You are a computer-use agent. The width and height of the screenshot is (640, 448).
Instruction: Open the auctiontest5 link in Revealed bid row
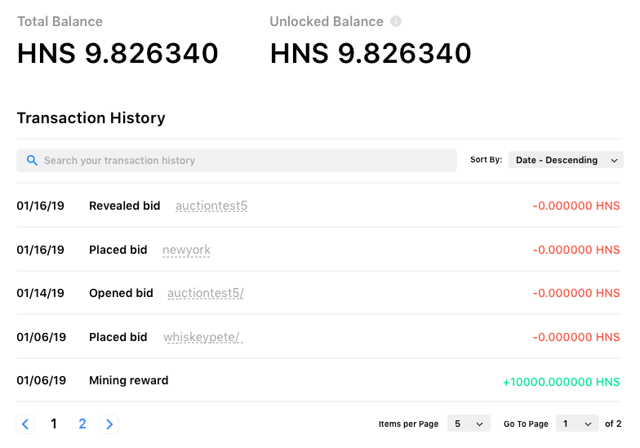[211, 206]
